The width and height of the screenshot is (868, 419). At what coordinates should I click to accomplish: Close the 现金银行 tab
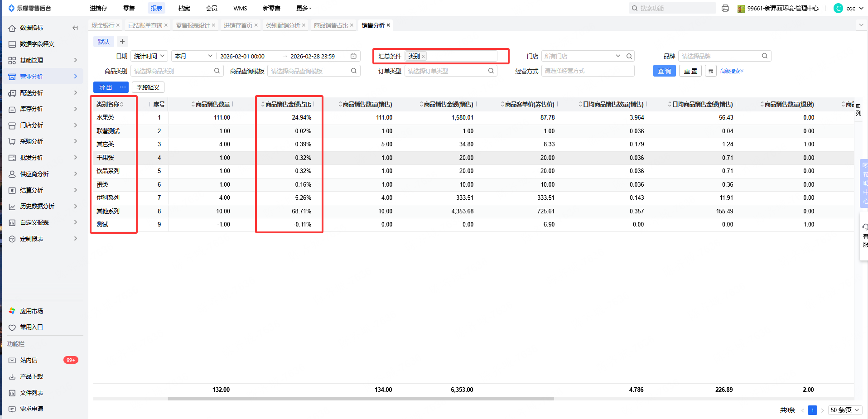(x=118, y=25)
